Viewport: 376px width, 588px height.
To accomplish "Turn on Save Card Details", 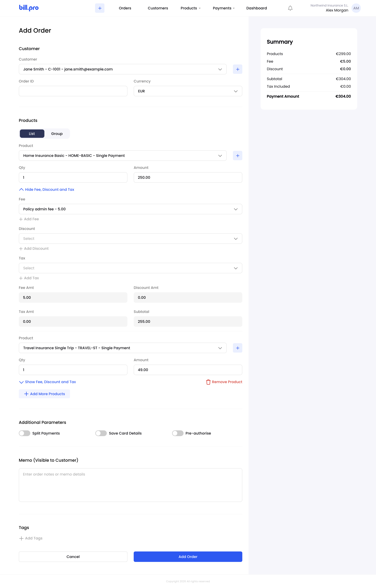I will [x=101, y=433].
